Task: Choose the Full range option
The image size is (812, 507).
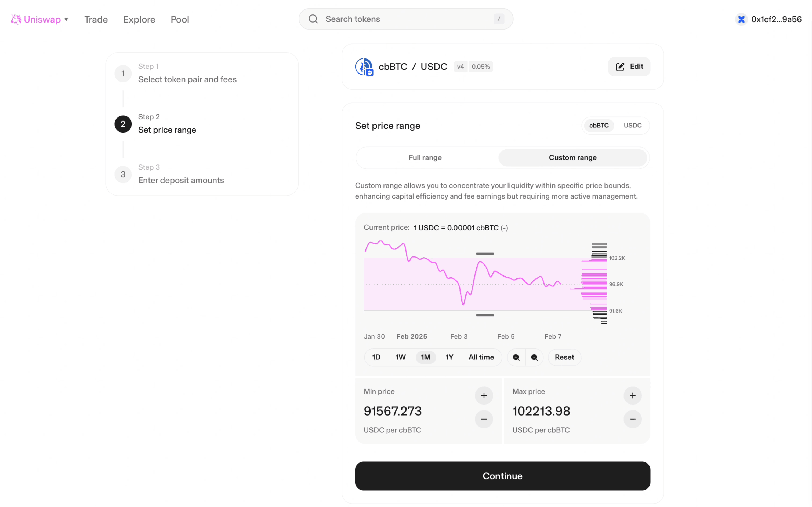Action: click(x=425, y=158)
